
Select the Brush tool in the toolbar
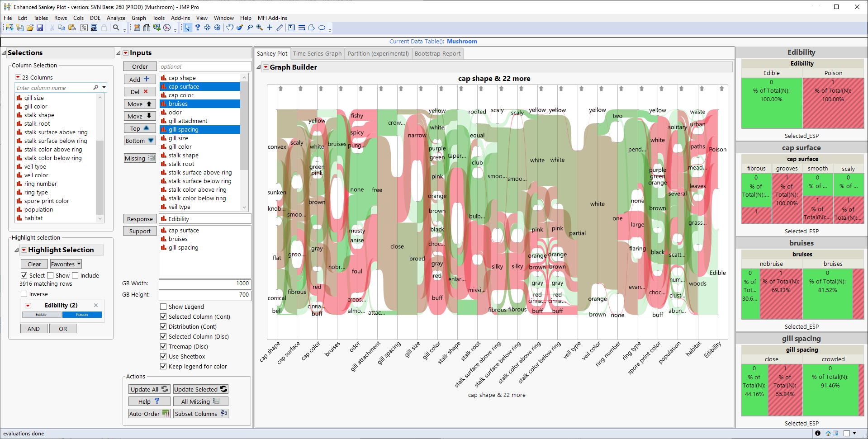(240, 28)
